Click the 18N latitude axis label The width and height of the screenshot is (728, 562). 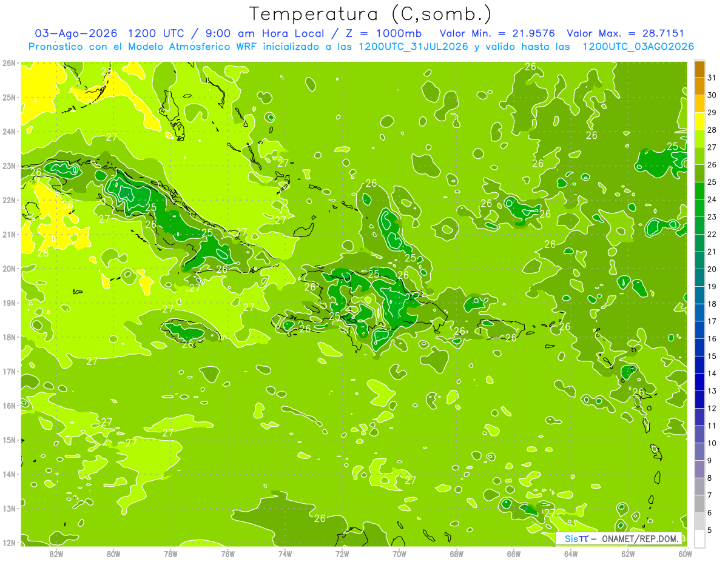(x=9, y=337)
